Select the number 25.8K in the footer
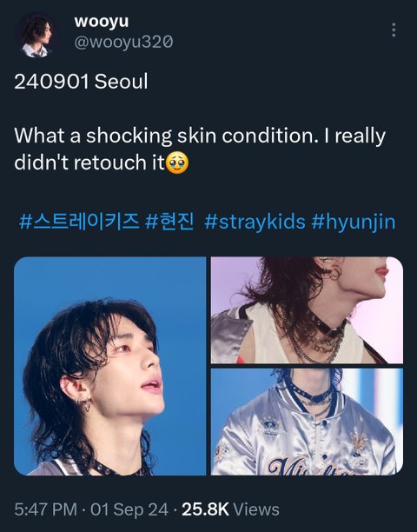 point(205,509)
